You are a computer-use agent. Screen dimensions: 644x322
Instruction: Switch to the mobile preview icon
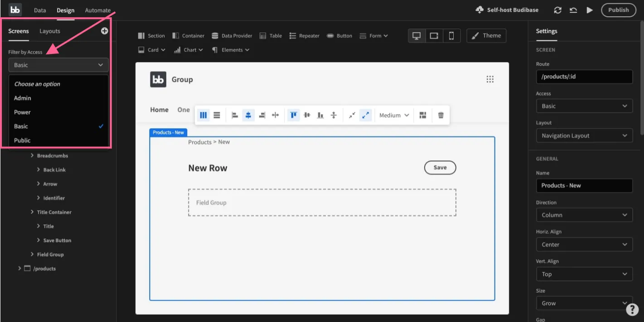[x=451, y=36]
